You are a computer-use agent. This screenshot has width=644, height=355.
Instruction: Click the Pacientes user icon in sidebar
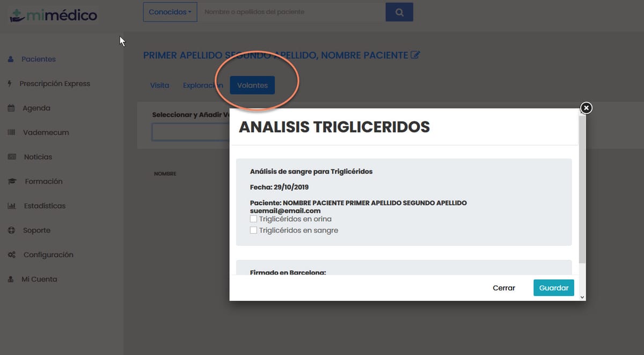click(x=11, y=59)
